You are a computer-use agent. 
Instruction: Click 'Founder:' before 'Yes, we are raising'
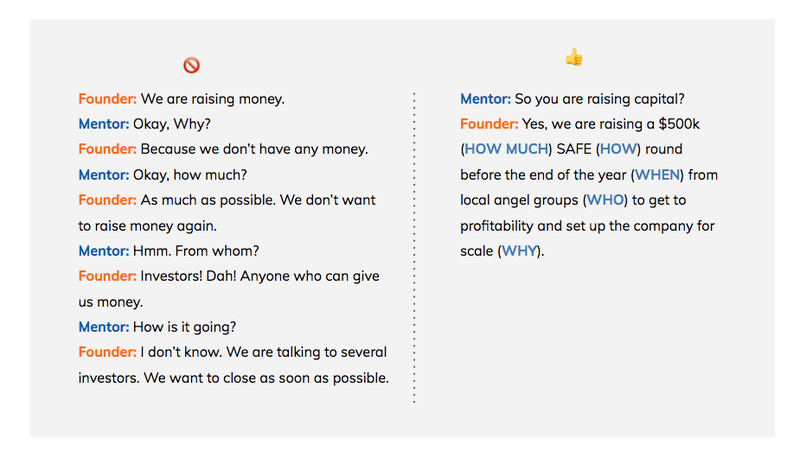[489, 124]
